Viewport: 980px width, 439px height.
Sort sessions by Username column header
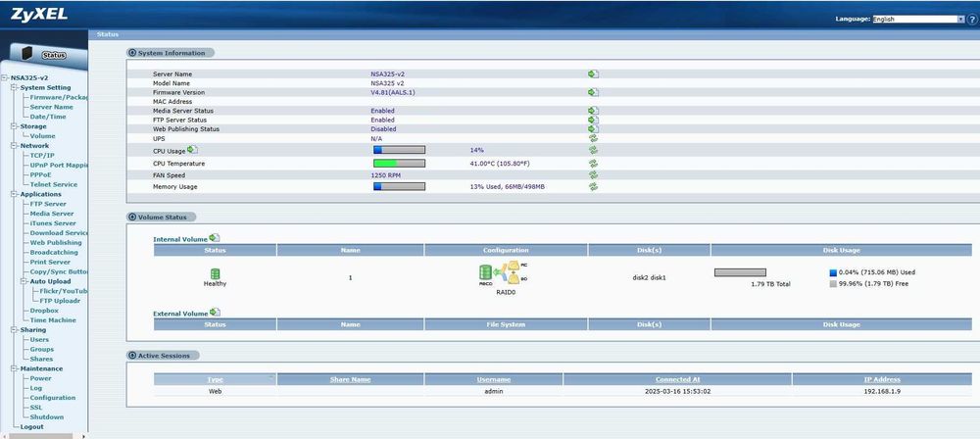pyautogui.click(x=493, y=379)
